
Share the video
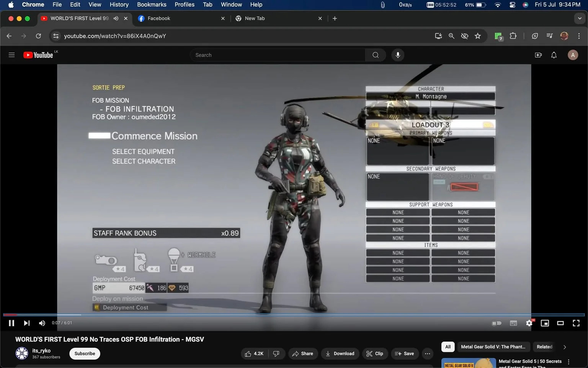[302, 353]
